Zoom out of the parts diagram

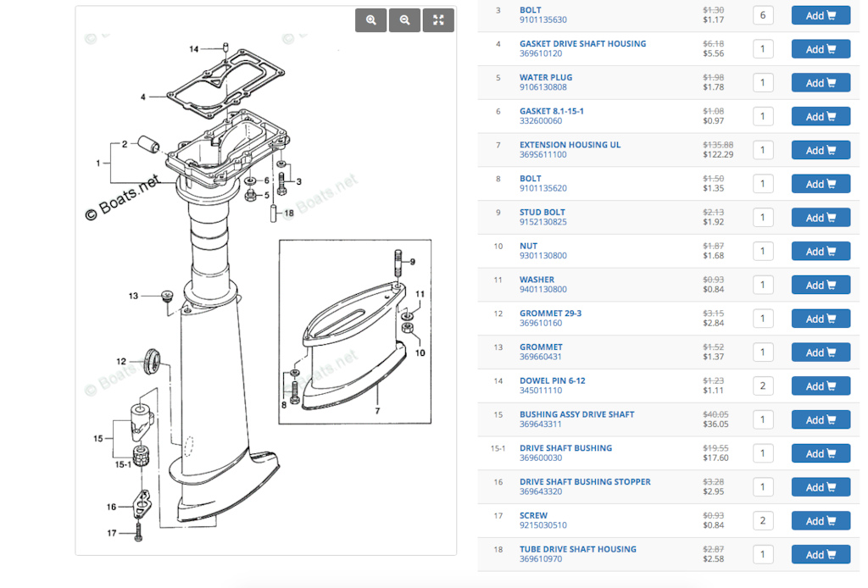[404, 20]
